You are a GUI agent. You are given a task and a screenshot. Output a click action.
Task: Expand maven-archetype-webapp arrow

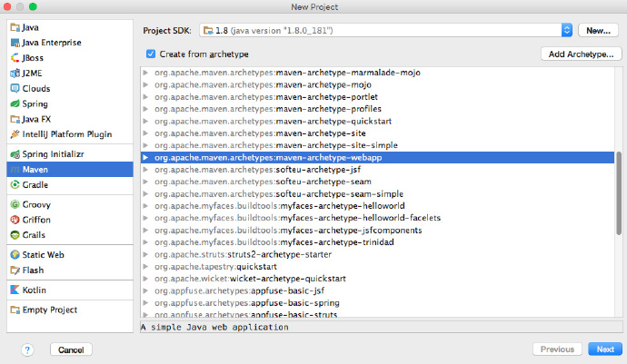[x=145, y=157]
